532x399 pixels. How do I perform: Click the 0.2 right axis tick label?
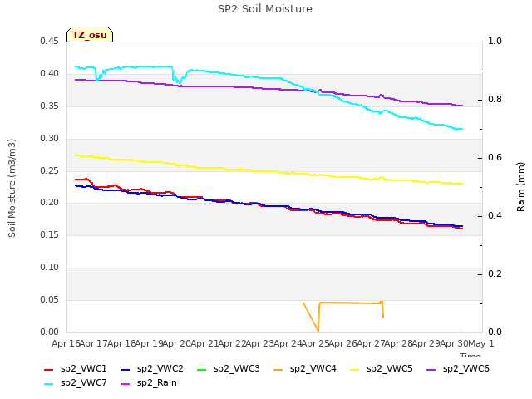495,274
